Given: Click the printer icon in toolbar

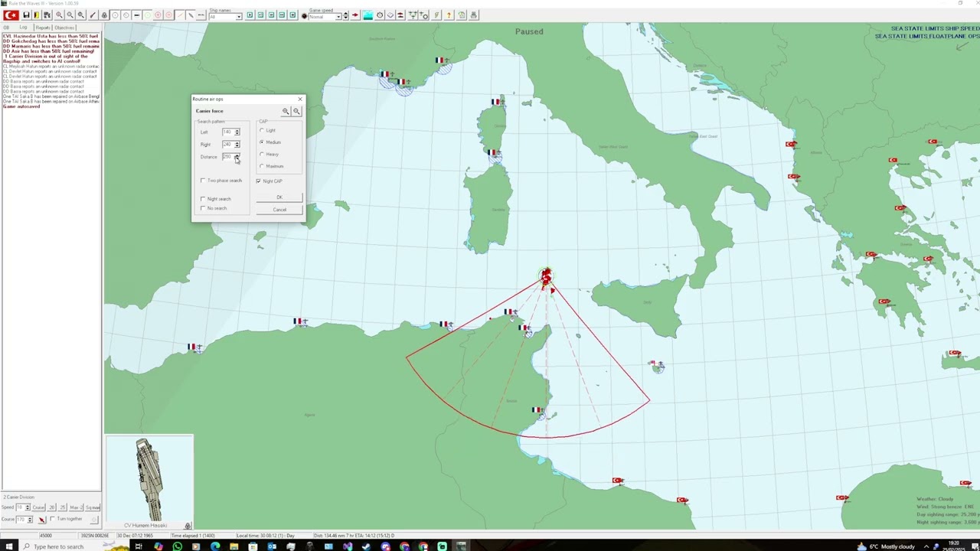Looking at the screenshot, I should (473, 15).
